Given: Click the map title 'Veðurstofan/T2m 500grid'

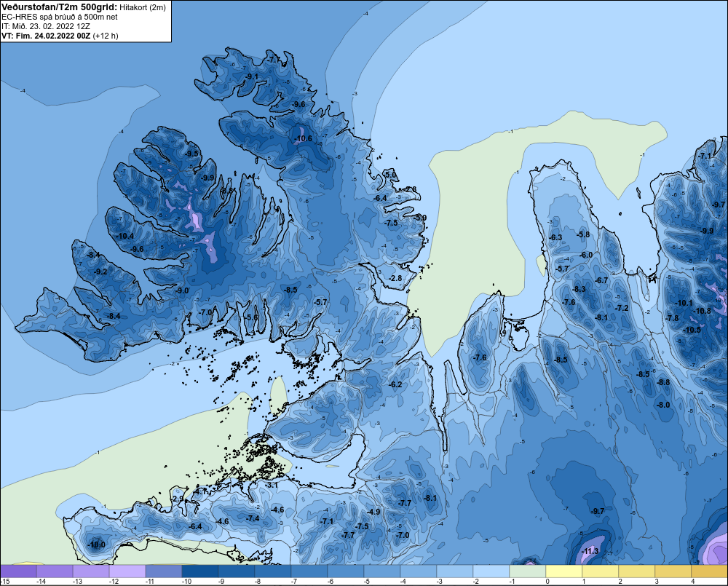Looking at the screenshot, I should tap(58, 7).
